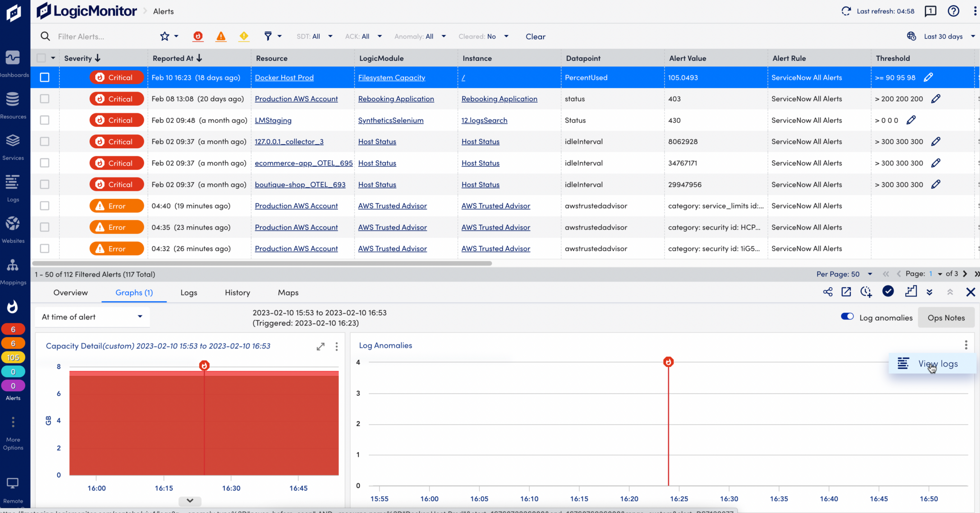
Task: Share the selected alert
Action: click(828, 292)
